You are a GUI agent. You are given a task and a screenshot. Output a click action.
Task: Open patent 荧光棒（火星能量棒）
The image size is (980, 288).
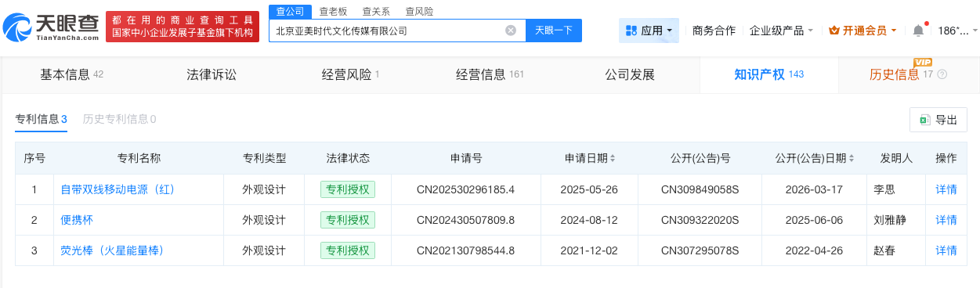112,250
